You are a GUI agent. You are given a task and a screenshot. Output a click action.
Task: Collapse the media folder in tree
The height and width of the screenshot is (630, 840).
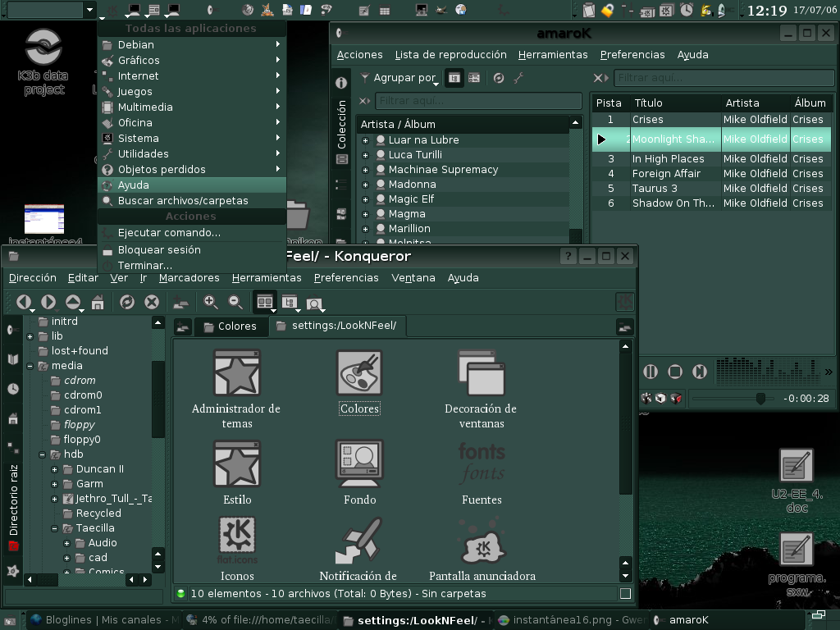coord(30,367)
